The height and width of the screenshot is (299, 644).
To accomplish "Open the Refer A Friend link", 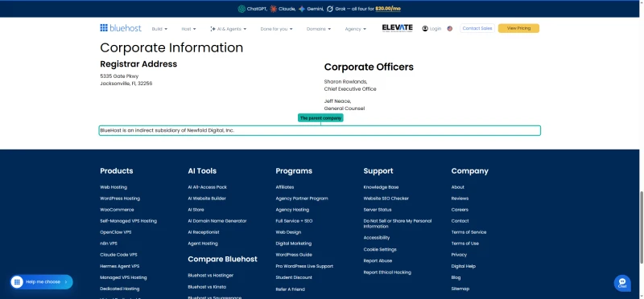I will (291, 289).
